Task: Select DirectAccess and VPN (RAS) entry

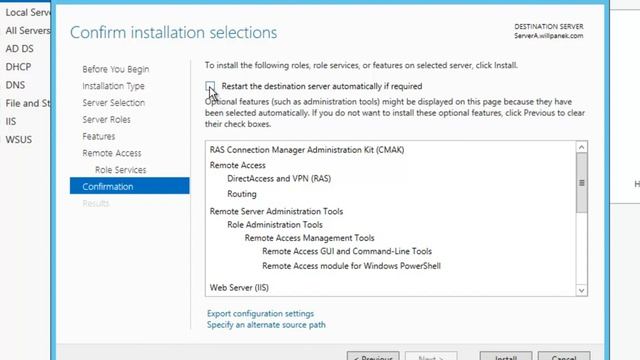Action: 279,179
